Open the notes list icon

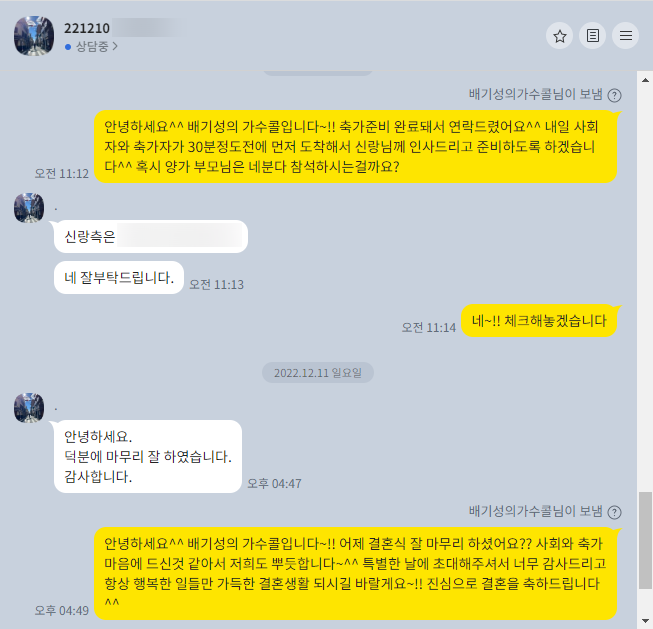tap(593, 36)
